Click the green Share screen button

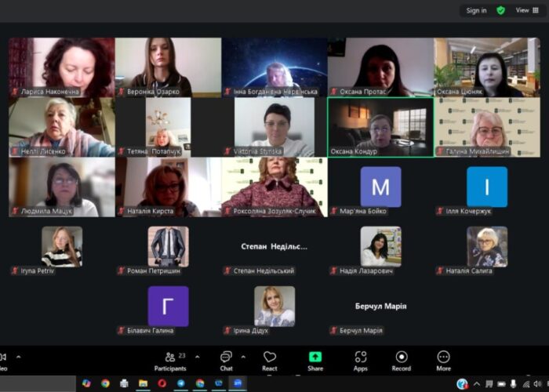pos(315,360)
